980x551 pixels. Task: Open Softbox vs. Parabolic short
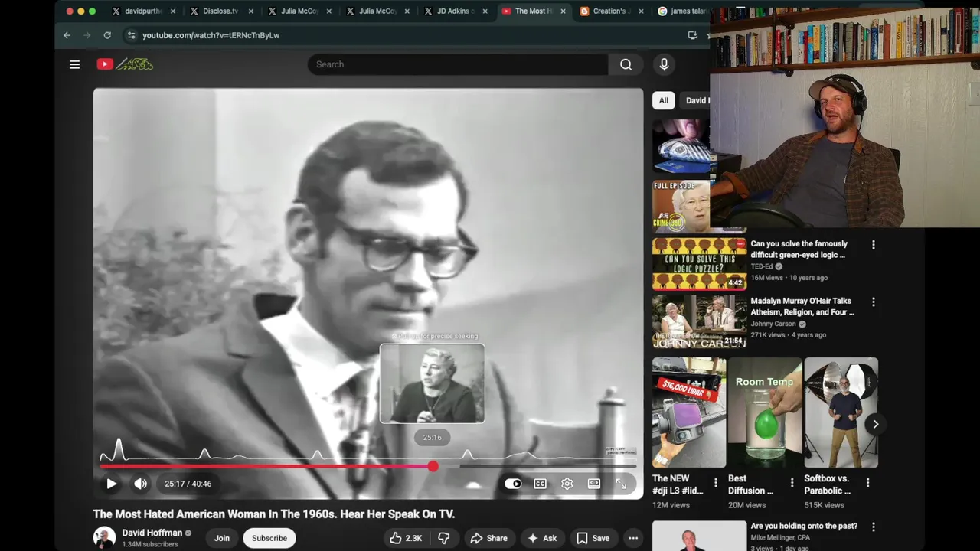pos(841,412)
